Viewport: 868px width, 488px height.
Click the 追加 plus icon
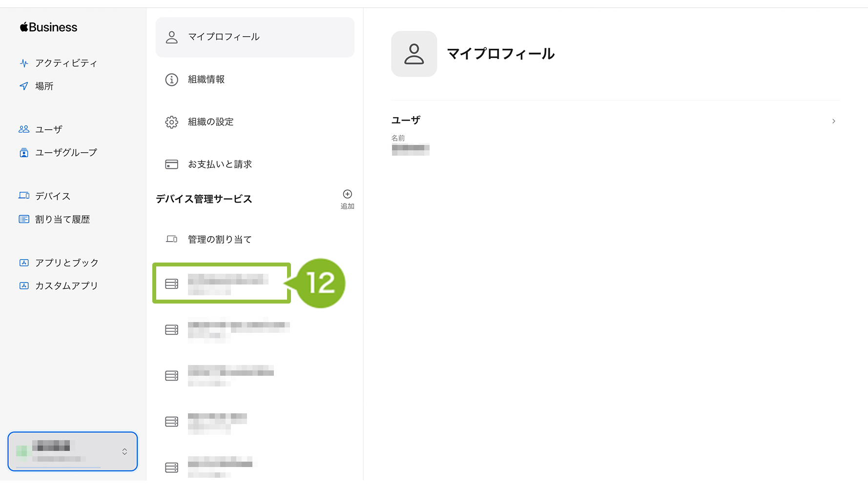click(348, 194)
